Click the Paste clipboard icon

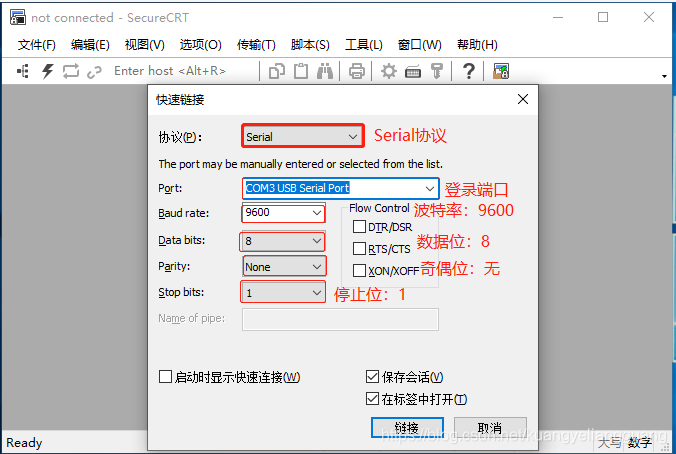(301, 71)
